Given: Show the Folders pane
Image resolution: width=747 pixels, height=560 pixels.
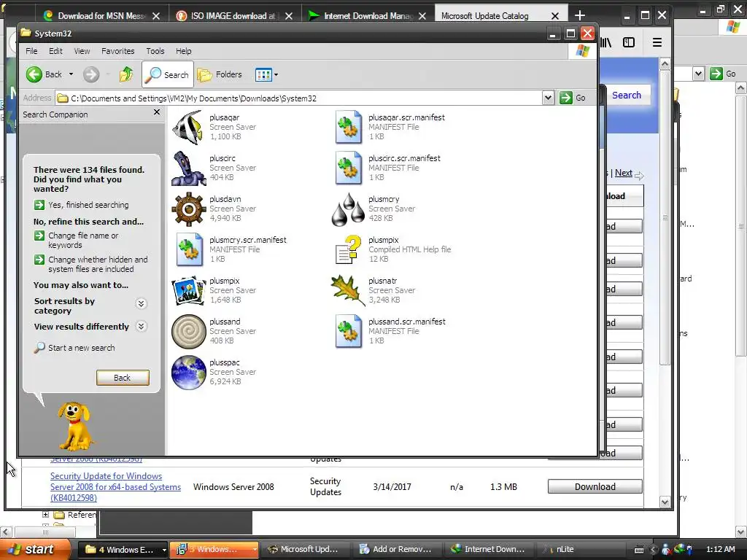Looking at the screenshot, I should click(220, 74).
